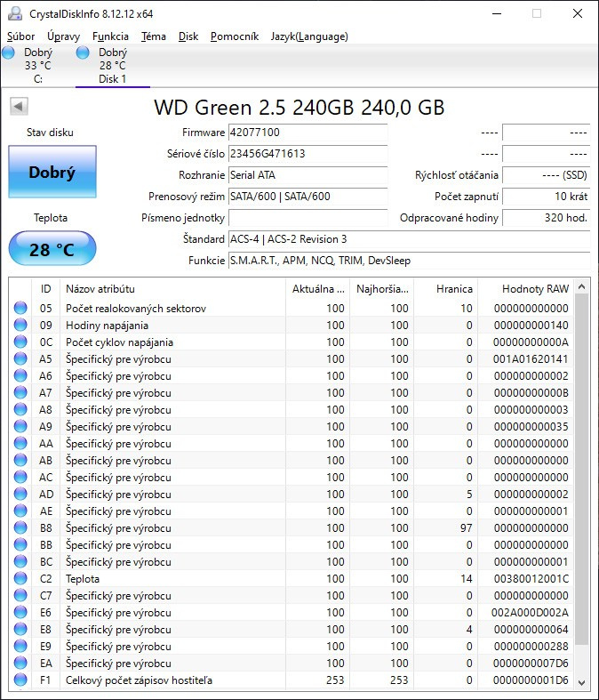The width and height of the screenshot is (599, 700).
Task: Click the ID column header
Action: [x=46, y=289]
